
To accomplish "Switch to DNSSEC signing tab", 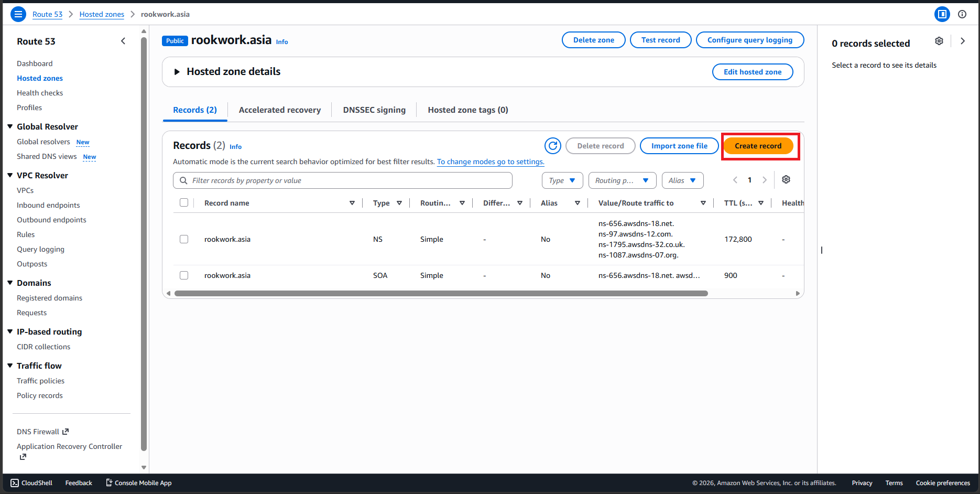I will [x=374, y=110].
